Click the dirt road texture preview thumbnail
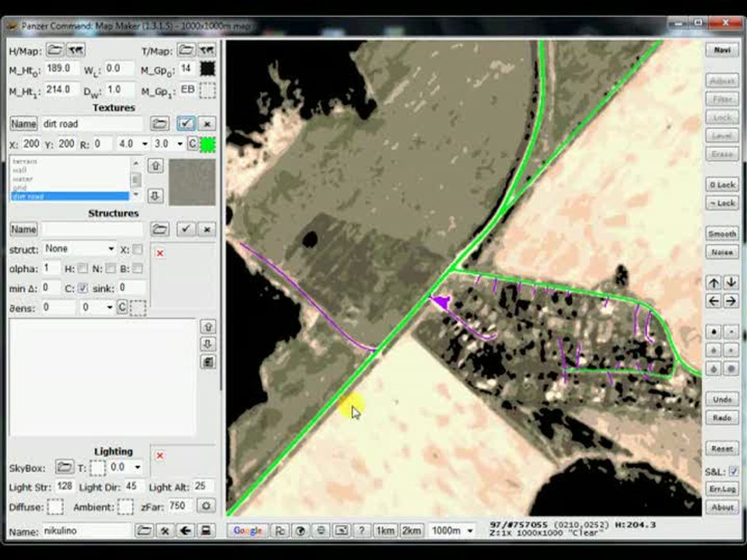Viewport: 747px width, 560px height. coord(192,182)
